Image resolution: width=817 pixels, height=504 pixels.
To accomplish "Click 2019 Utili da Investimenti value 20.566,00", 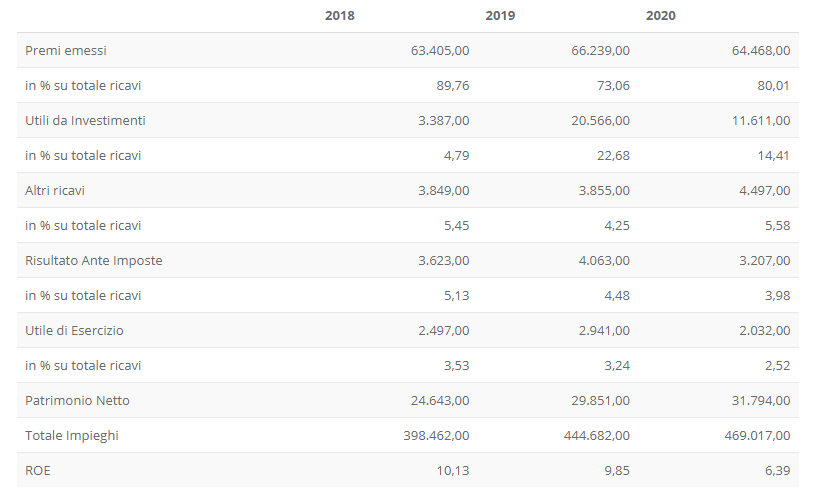I will tap(600, 120).
